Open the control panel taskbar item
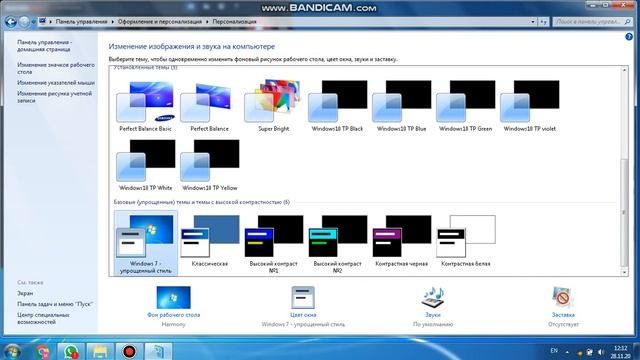Screen dimensions: 640x360 coord(158,351)
